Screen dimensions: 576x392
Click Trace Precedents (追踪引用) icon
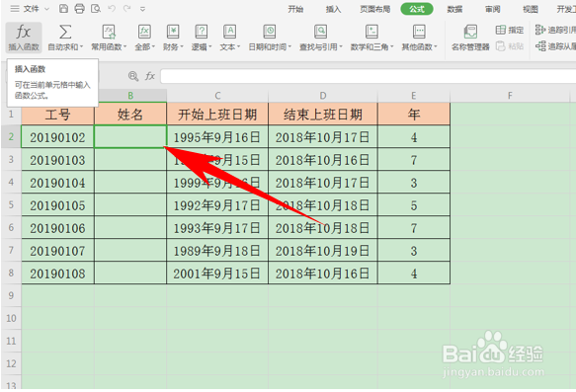540,30
